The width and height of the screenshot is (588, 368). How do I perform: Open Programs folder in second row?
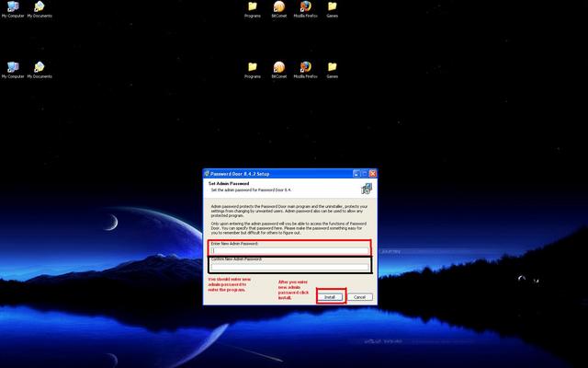[x=253, y=67]
